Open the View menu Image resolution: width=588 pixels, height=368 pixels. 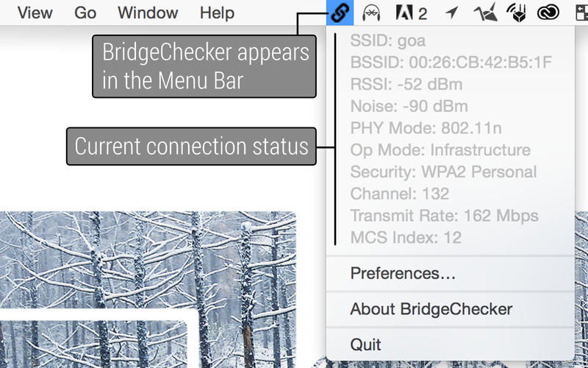tap(35, 13)
